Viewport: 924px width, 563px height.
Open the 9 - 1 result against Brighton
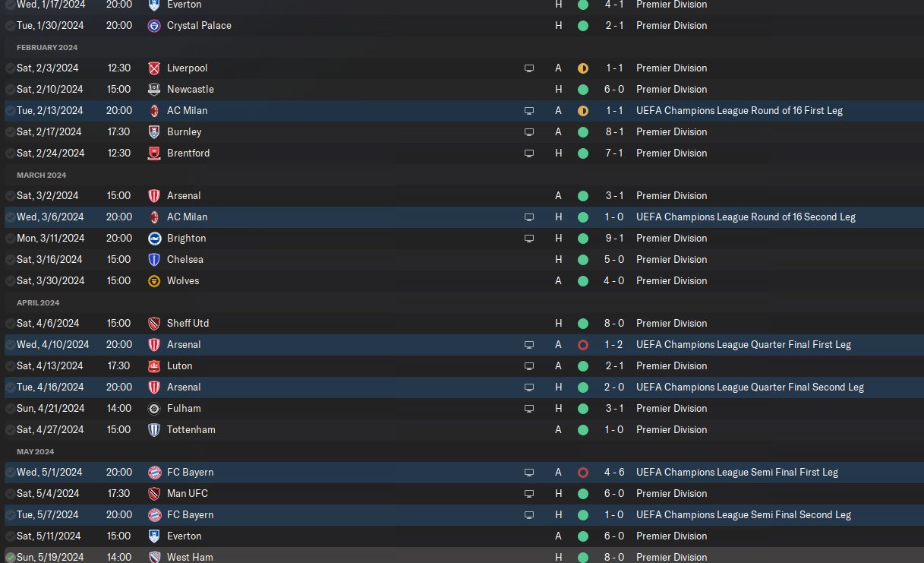point(613,238)
